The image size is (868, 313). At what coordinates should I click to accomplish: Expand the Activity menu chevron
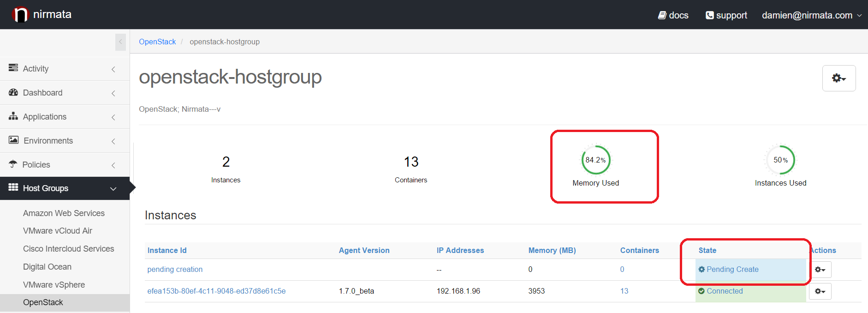click(113, 69)
